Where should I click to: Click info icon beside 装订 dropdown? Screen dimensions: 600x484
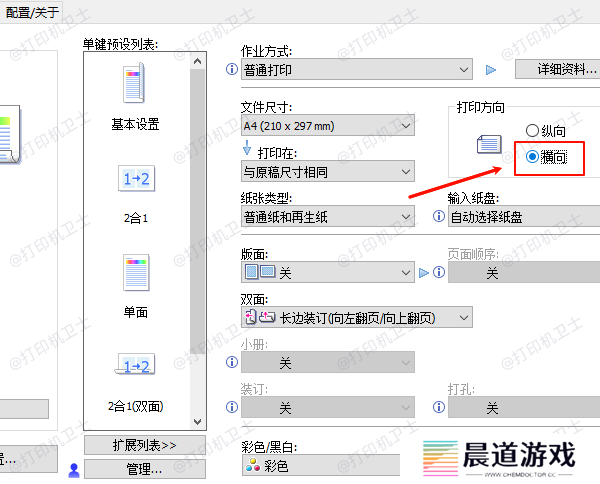[232, 407]
